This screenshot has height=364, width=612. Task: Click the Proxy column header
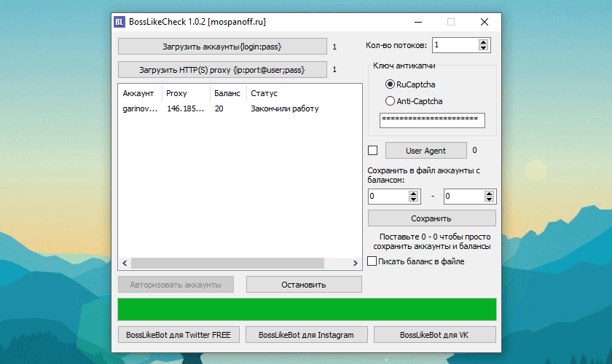pos(187,93)
